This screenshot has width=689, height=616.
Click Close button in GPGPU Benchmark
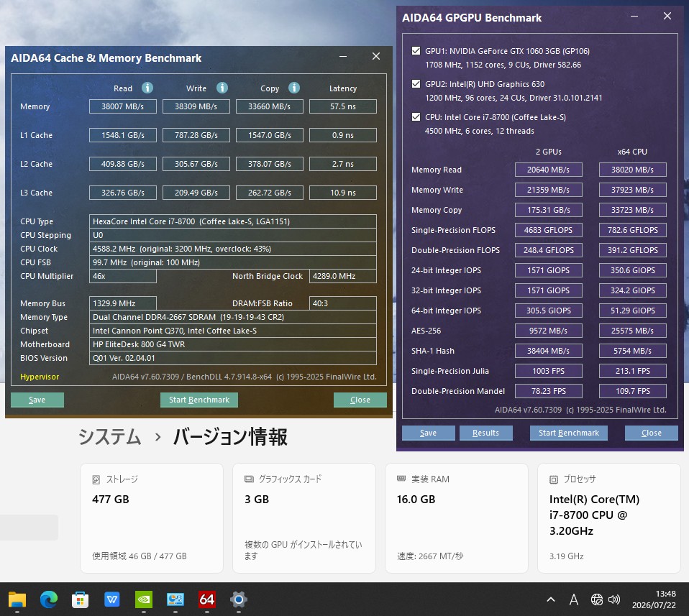point(652,433)
